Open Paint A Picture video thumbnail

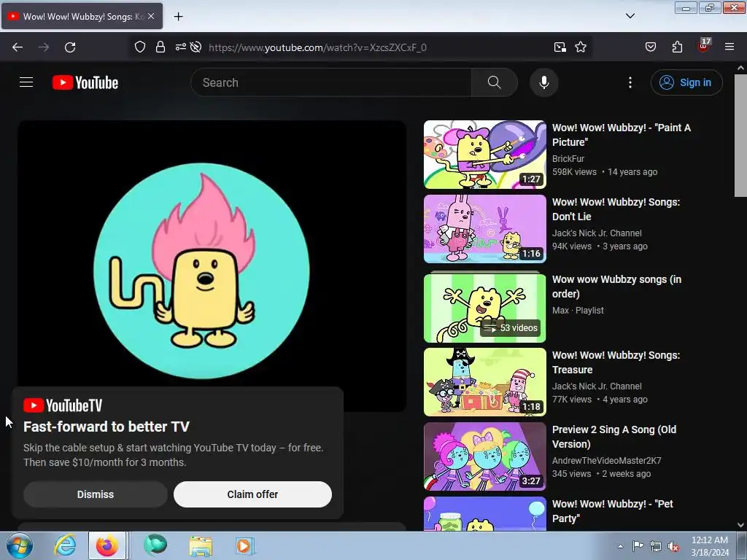point(485,155)
